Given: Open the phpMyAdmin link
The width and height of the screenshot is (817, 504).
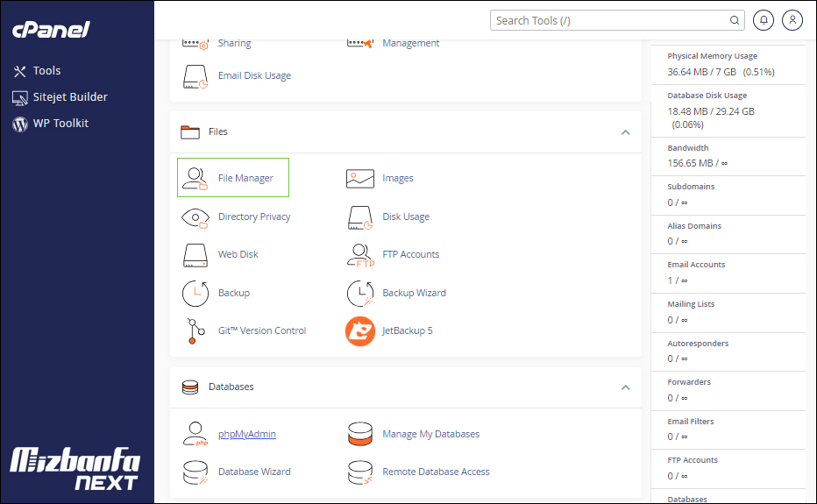Looking at the screenshot, I should [x=247, y=434].
